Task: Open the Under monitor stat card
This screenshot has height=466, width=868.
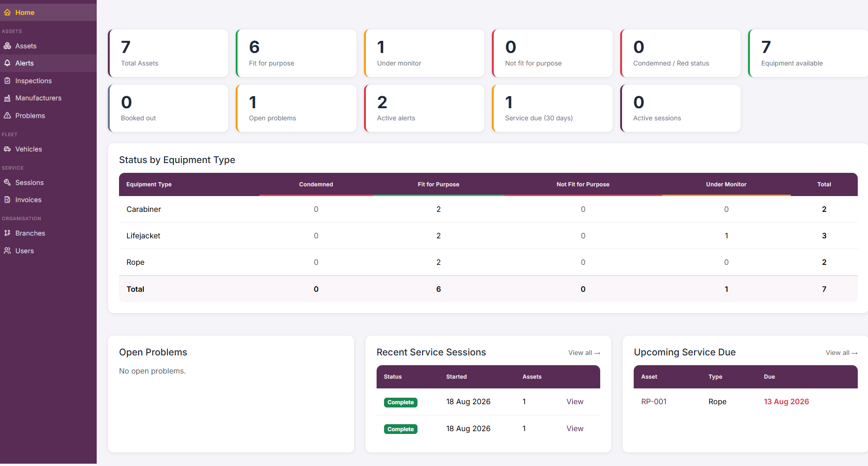Action: point(424,53)
